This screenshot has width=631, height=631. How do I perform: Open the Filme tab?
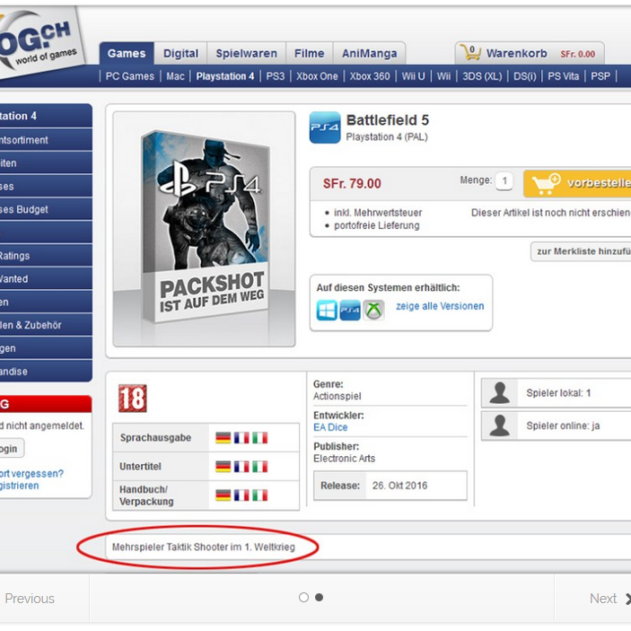309,53
